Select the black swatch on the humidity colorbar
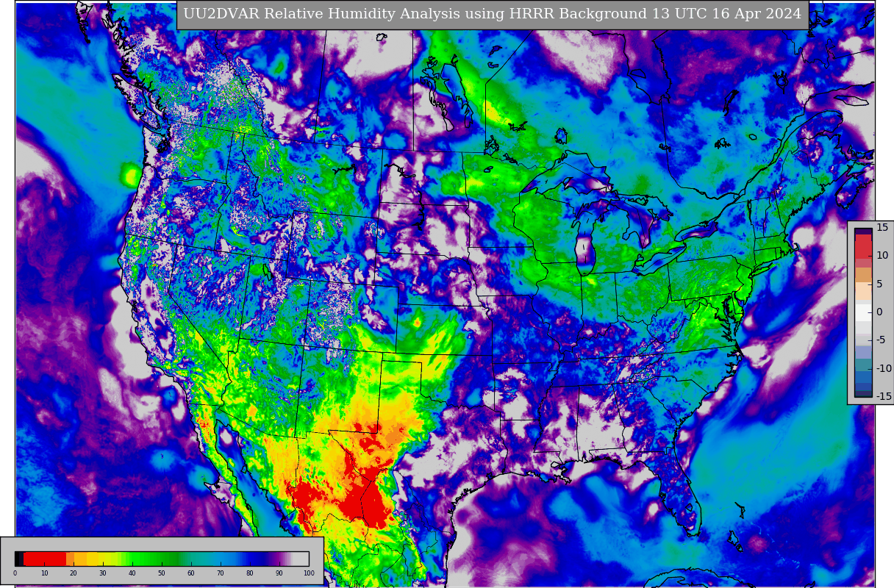This screenshot has height=588, width=894. 17,559
